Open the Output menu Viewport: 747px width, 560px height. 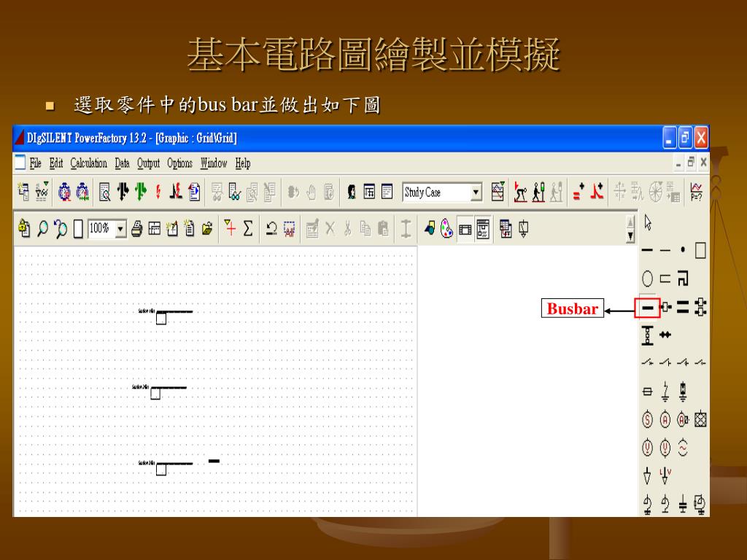pos(148,163)
